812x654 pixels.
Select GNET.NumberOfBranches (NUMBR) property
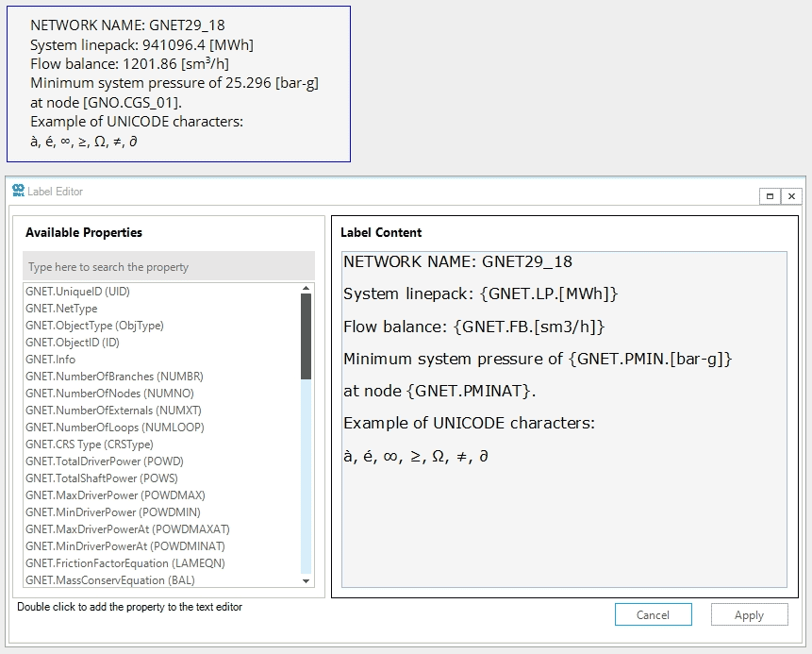click(114, 377)
